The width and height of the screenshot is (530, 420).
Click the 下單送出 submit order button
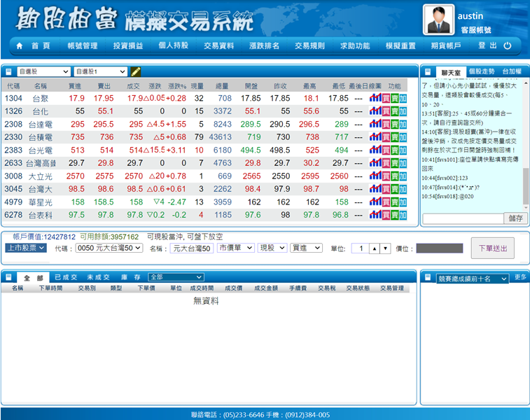click(494, 248)
